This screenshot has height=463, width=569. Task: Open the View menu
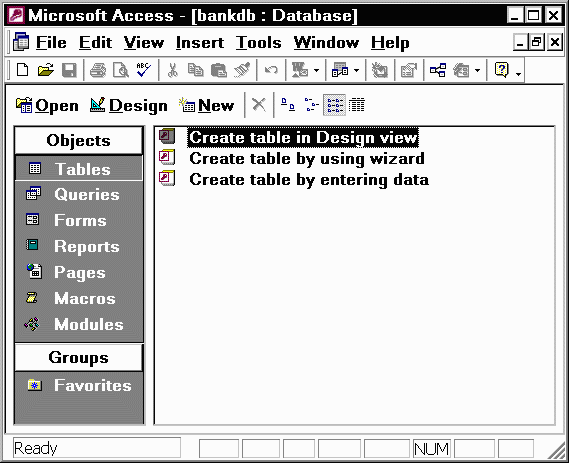coord(144,42)
